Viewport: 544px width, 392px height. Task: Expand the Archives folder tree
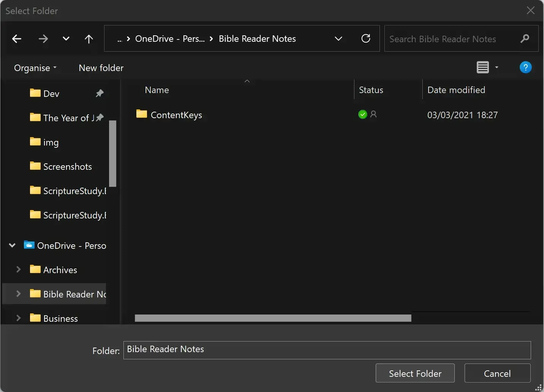click(19, 270)
